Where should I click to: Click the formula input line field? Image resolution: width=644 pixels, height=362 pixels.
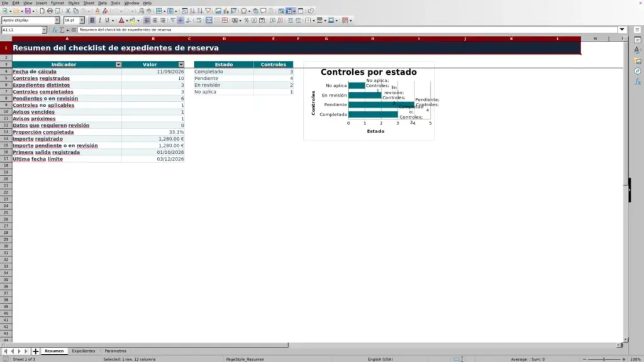[x=347, y=30]
